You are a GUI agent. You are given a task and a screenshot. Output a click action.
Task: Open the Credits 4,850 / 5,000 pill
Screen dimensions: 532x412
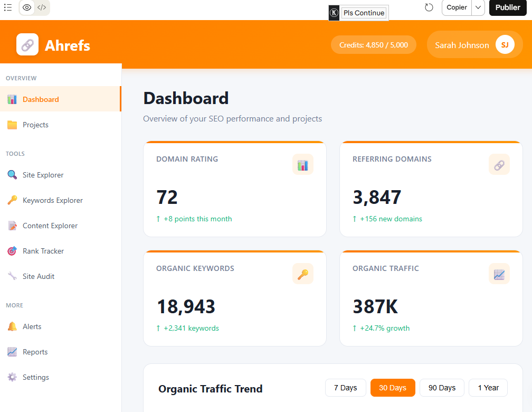click(374, 45)
